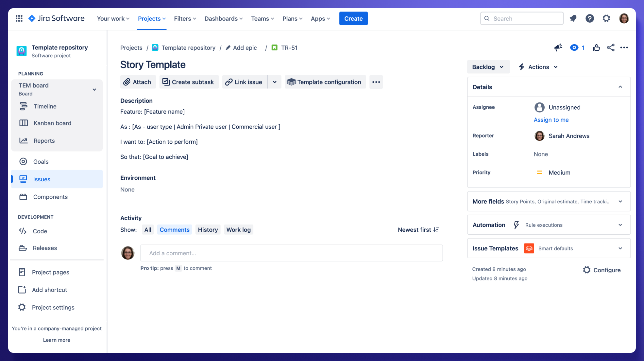Open Template configuration
The height and width of the screenshot is (361, 644).
[325, 82]
